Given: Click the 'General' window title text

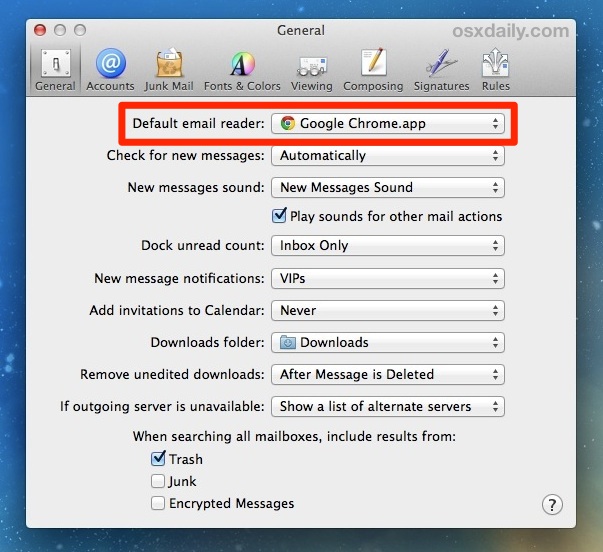Looking at the screenshot, I should [x=301, y=30].
